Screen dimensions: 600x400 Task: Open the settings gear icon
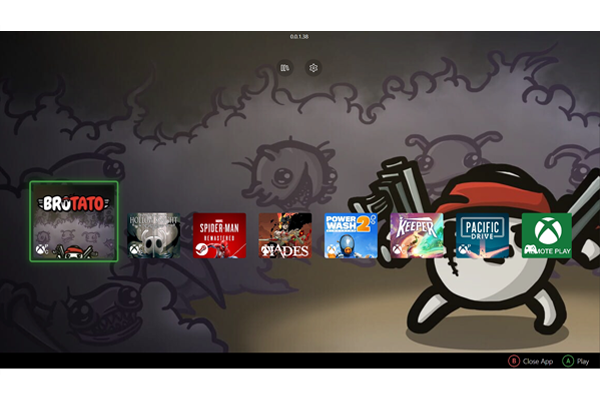pyautogui.click(x=313, y=68)
